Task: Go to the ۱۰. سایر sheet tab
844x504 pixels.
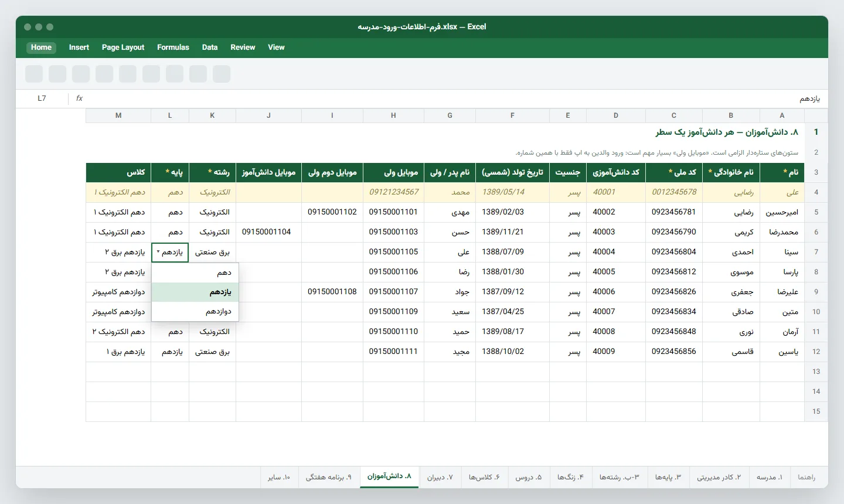Action: pos(279,477)
